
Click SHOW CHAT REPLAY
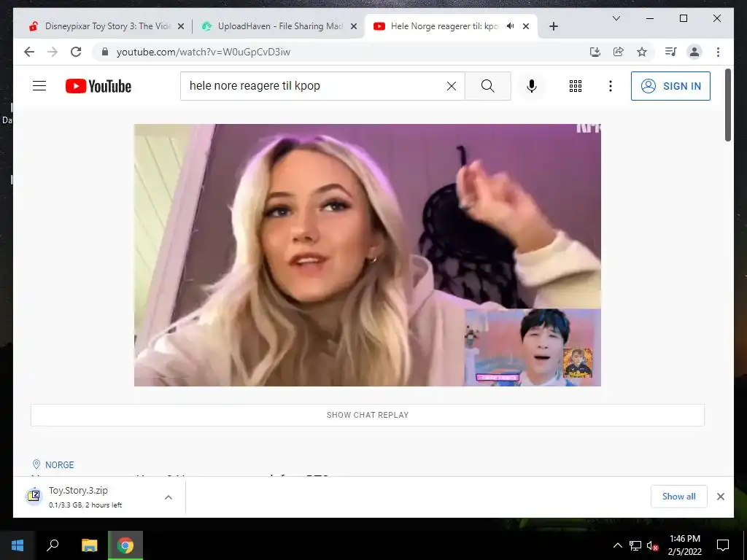click(368, 415)
